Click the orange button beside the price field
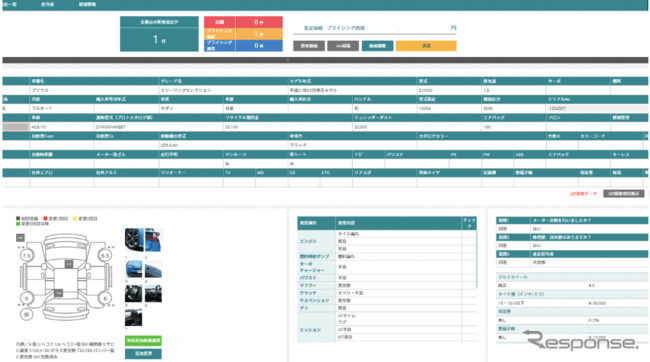The width and height of the screenshot is (650, 362). click(426, 46)
